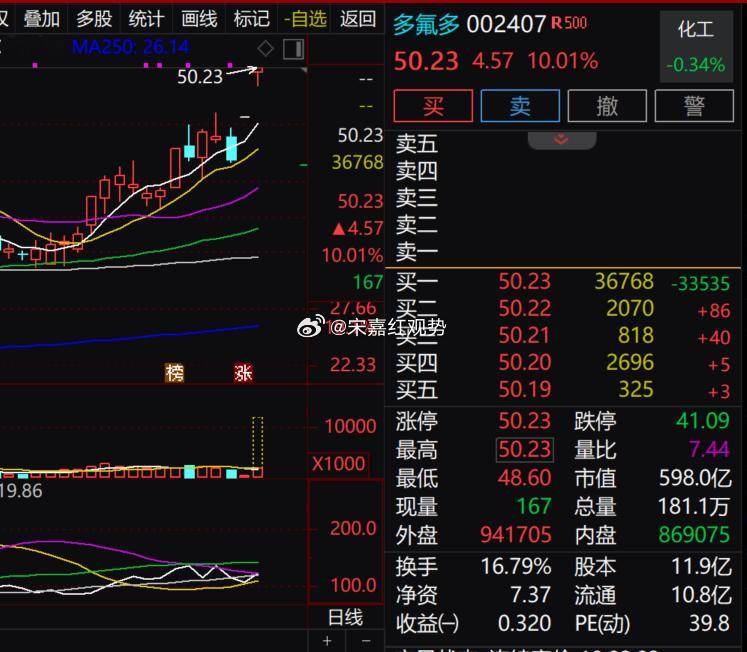This screenshot has width=747, height=652.
Task: Remove stock from 自选 watchlist
Action: 305,20
